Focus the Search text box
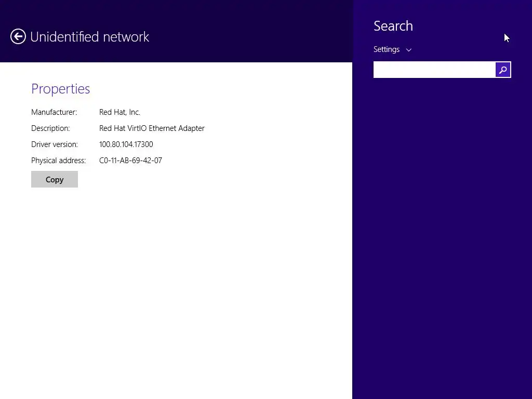The width and height of the screenshot is (532, 399). point(434,70)
